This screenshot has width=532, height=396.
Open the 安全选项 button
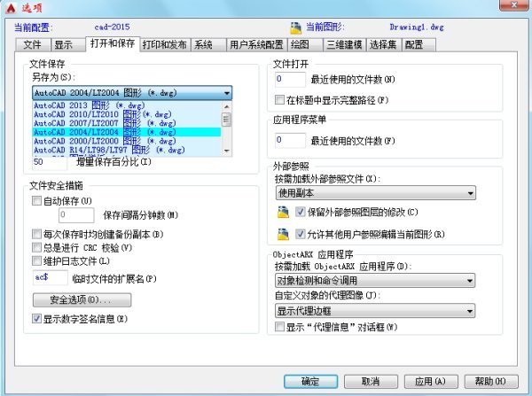[x=82, y=300]
